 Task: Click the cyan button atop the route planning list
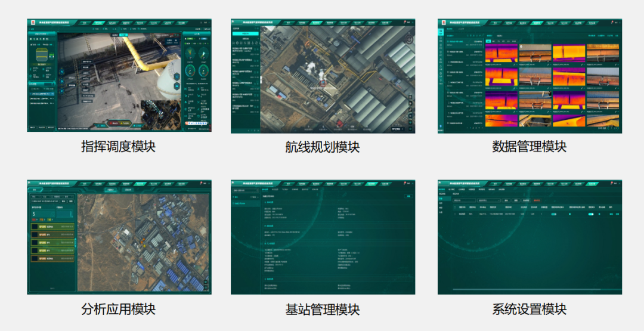[x=244, y=34]
